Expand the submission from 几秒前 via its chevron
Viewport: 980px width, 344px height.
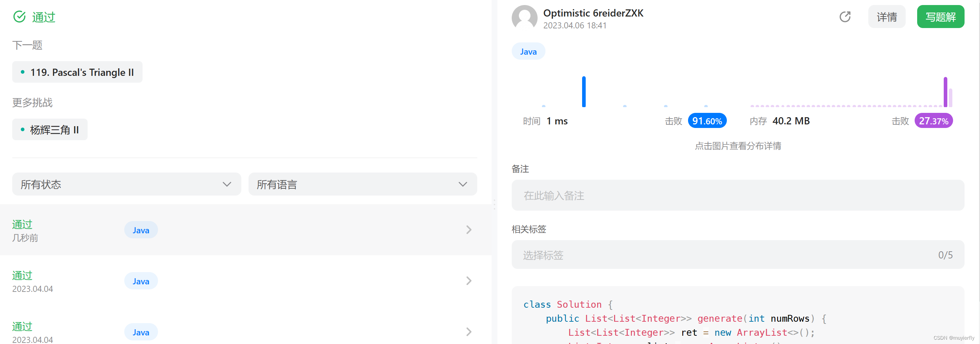(468, 230)
